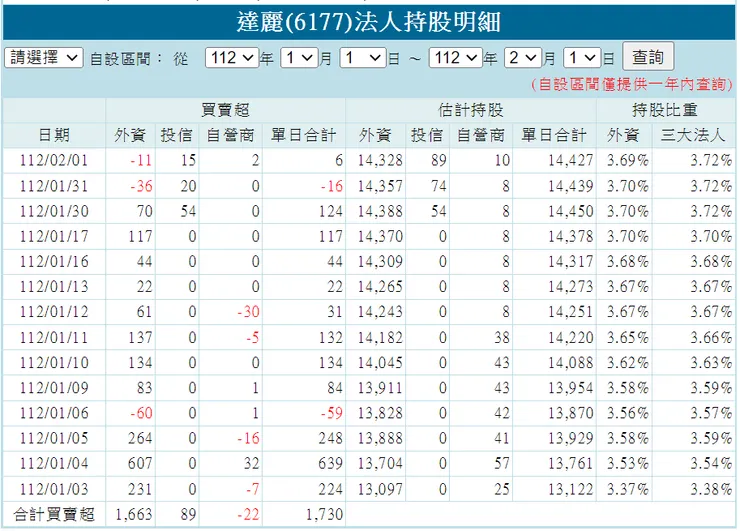
Task: Click the date 112/01/13
Action: [54, 287]
